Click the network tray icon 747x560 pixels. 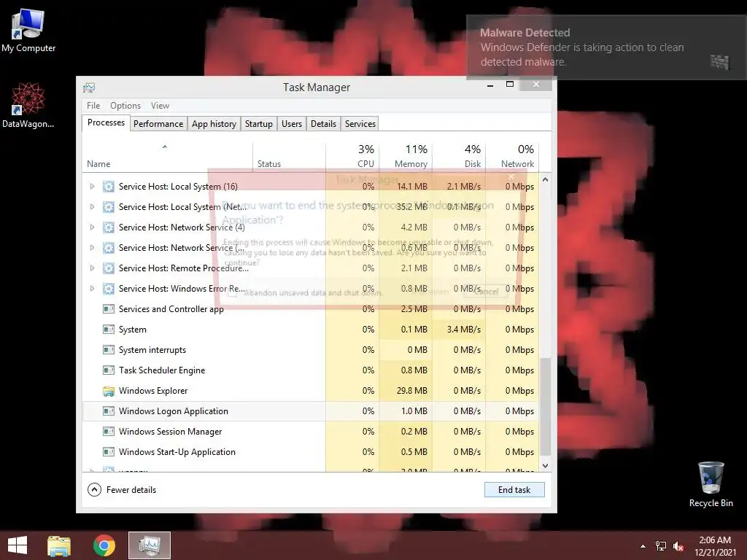tap(661, 546)
